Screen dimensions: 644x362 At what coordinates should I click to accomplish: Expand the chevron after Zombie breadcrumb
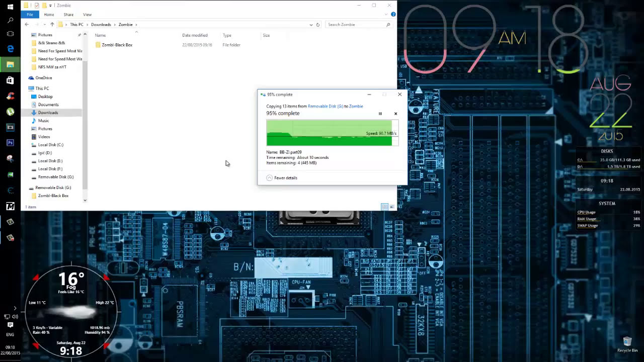pos(136,25)
